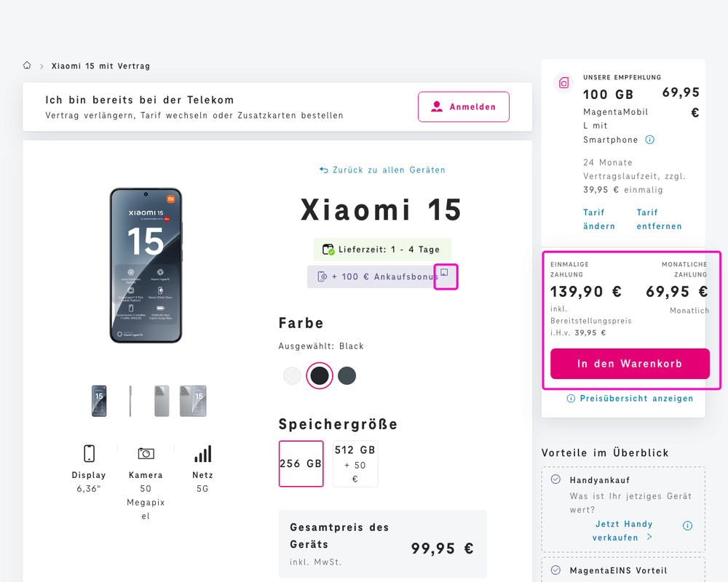Click the bookmark icon on the Ankaufsbonus badge
The image size is (728, 582).
point(446,276)
